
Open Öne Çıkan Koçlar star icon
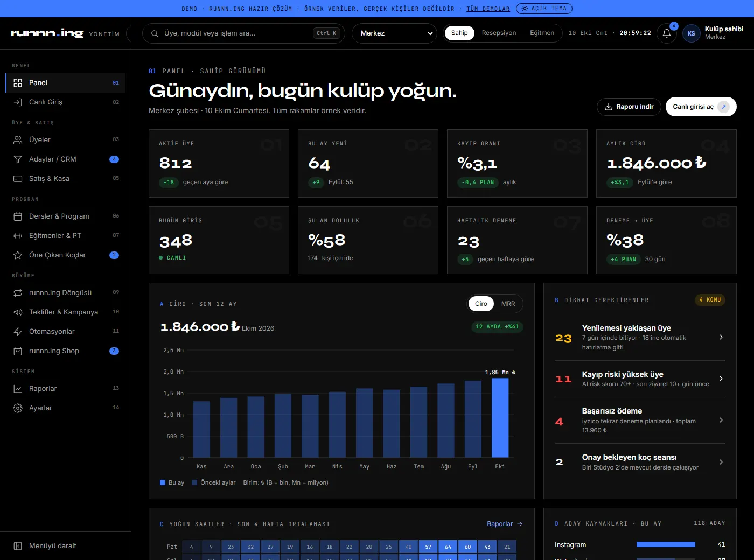pos(18,255)
